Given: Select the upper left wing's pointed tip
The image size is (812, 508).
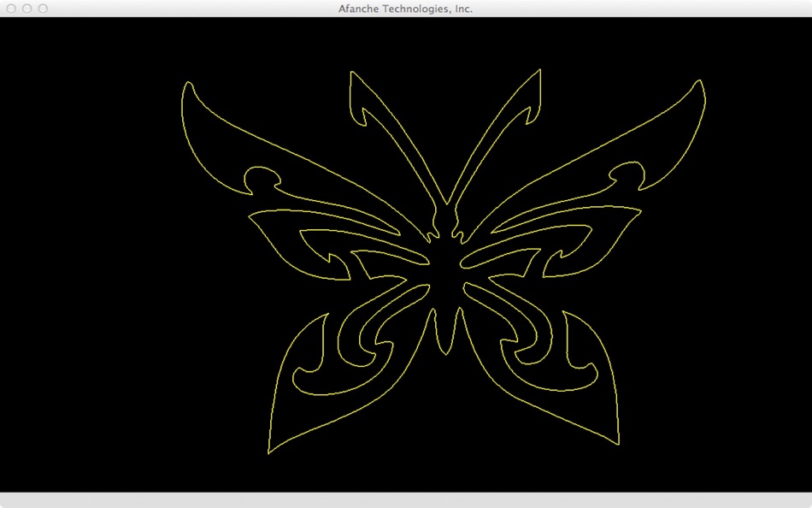Looking at the screenshot, I should [x=188, y=83].
